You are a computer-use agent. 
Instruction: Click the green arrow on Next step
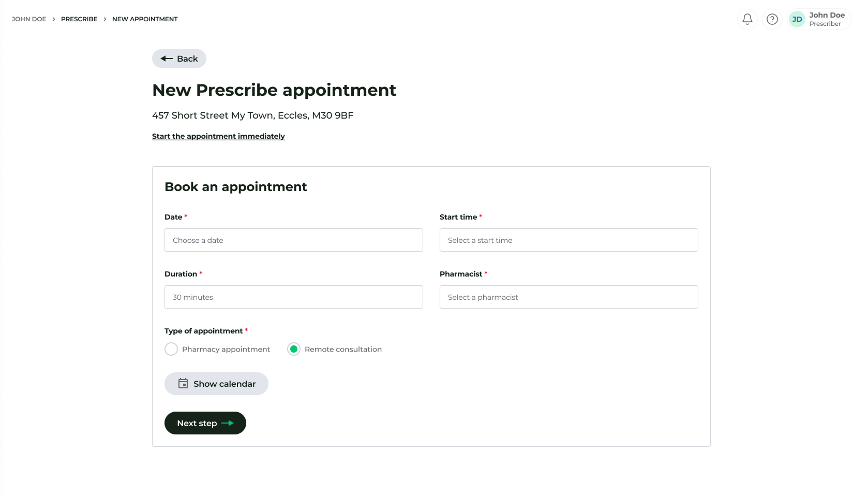(x=228, y=423)
